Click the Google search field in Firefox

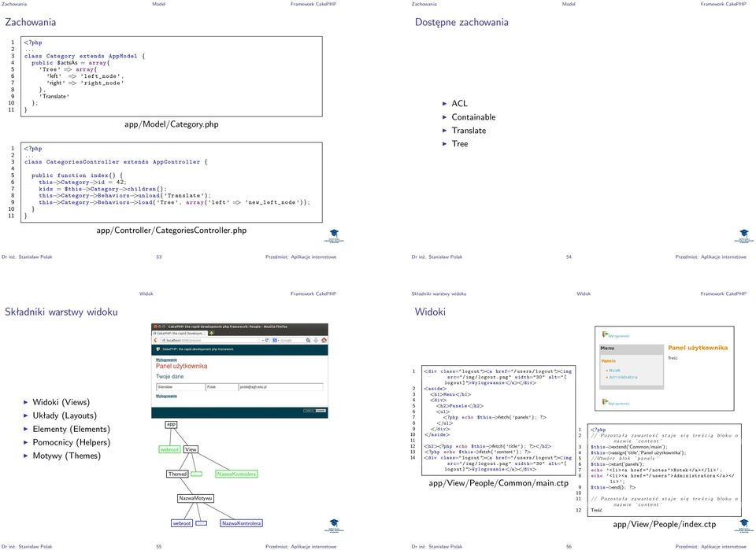point(292,340)
